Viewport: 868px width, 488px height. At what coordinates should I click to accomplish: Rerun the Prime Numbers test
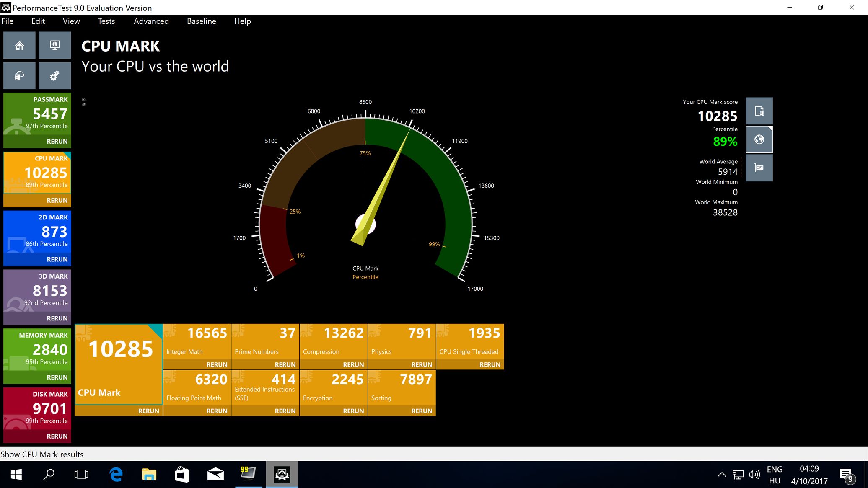(x=285, y=365)
